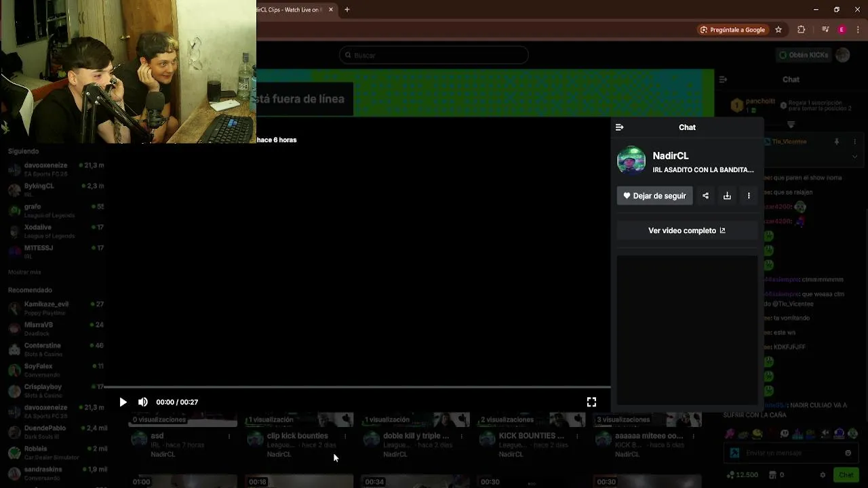Viewport: 868px width, 488px height.
Task: Open 'doble kill y triple' clip card
Action: click(x=416, y=436)
